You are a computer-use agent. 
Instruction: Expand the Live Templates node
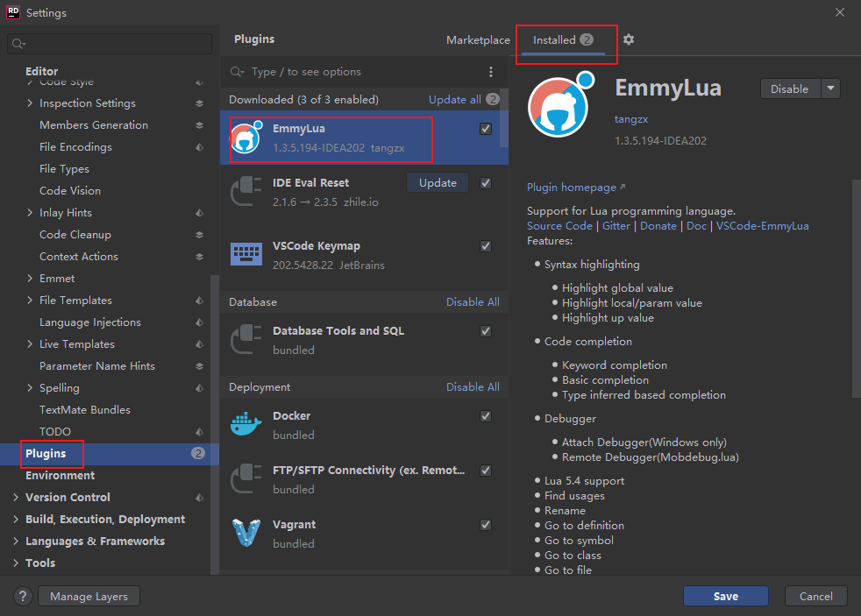pos(30,344)
